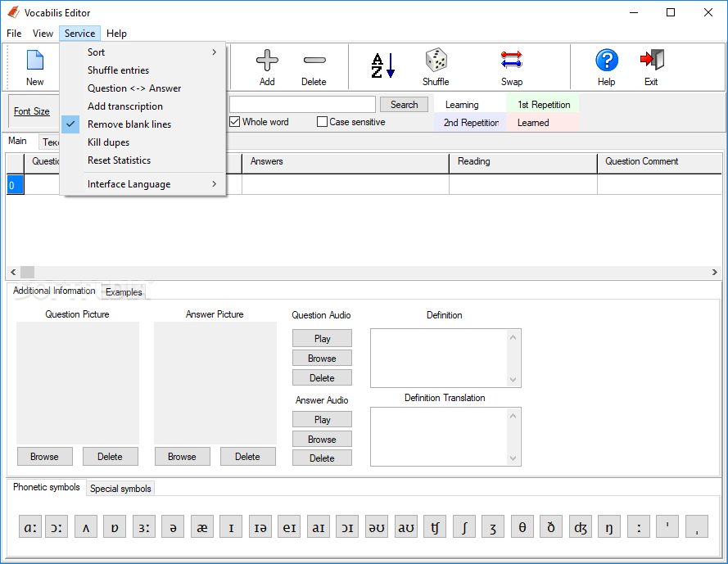Choose Shuffle entries from Service menu
Image resolution: width=728 pixels, height=564 pixels.
click(x=143, y=70)
